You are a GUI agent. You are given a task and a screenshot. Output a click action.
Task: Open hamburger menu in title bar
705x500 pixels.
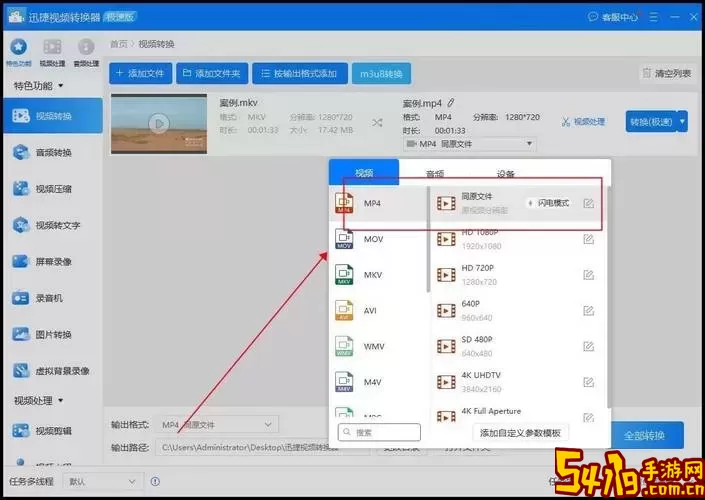[x=654, y=17]
